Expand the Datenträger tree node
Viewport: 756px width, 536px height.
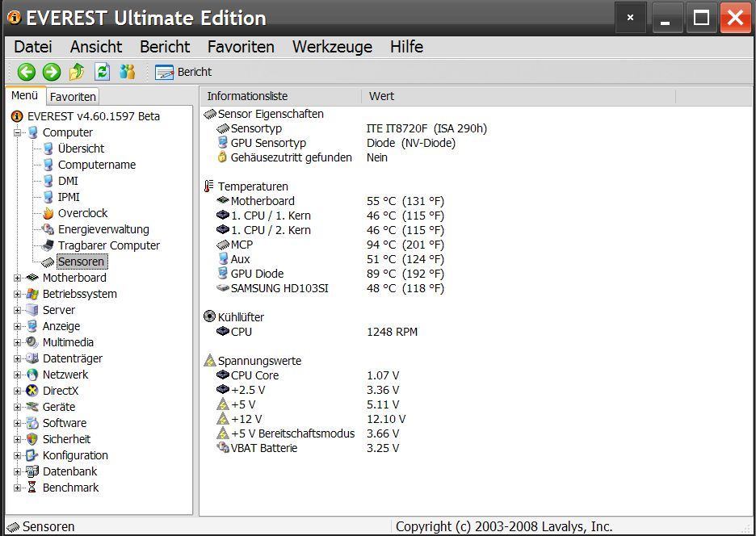pyautogui.click(x=17, y=358)
